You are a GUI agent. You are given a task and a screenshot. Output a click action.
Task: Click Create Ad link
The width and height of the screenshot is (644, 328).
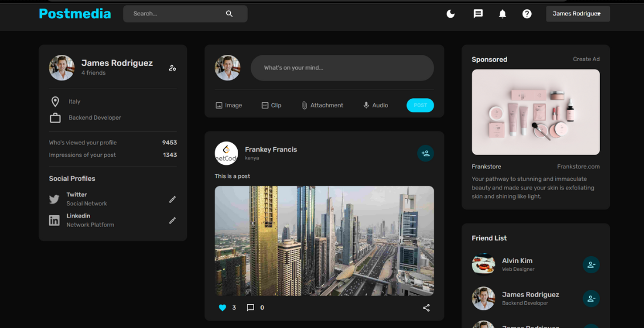click(x=586, y=59)
